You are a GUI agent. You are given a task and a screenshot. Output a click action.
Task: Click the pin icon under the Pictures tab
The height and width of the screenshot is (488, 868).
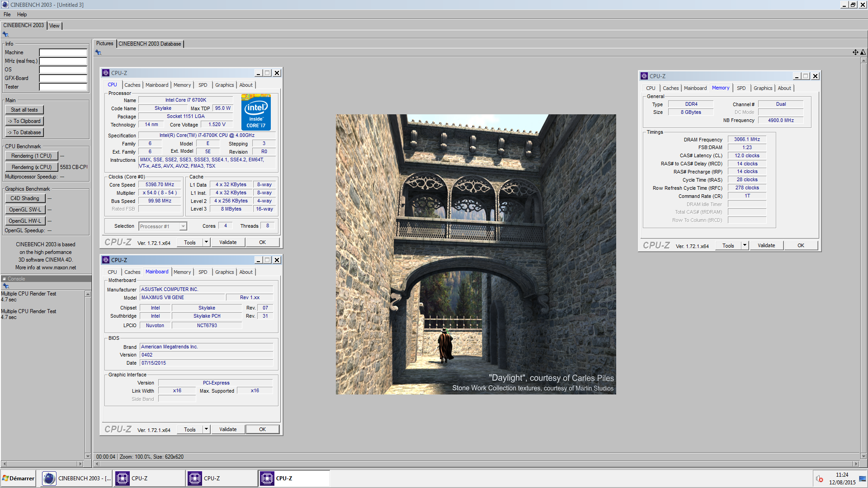[x=98, y=52]
